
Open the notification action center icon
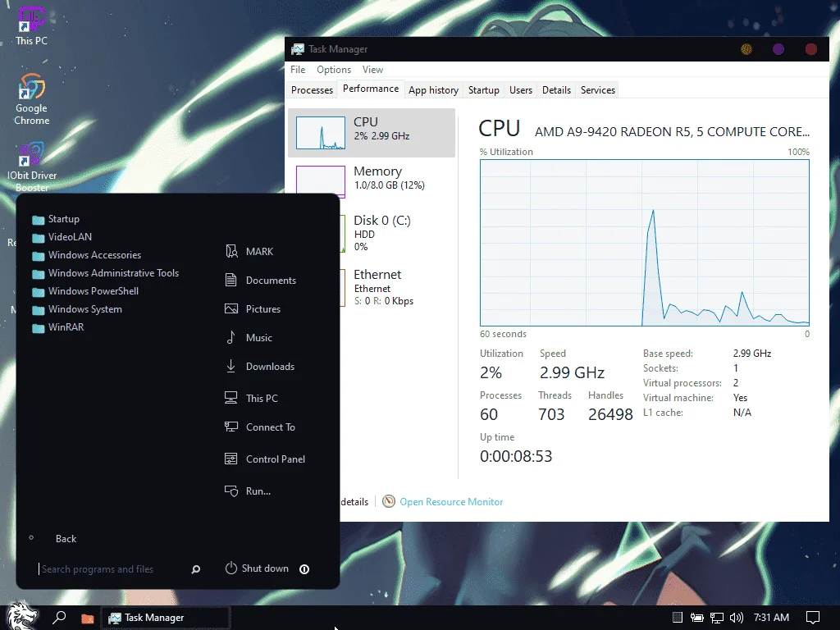click(813, 618)
